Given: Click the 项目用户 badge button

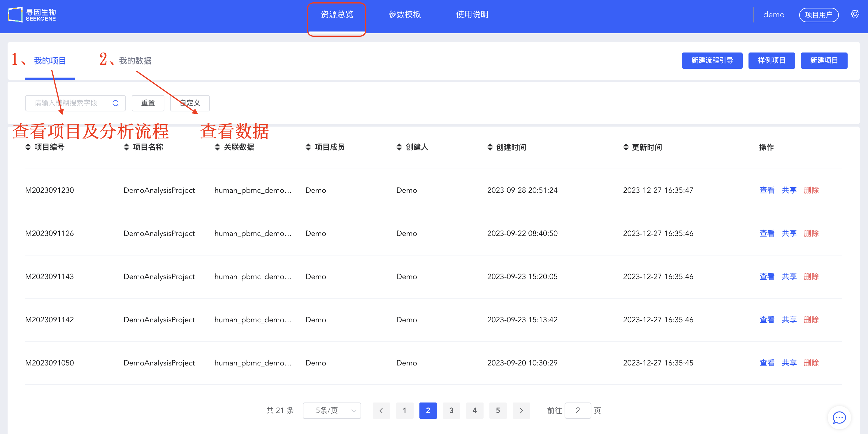Looking at the screenshot, I should pyautogui.click(x=819, y=15).
